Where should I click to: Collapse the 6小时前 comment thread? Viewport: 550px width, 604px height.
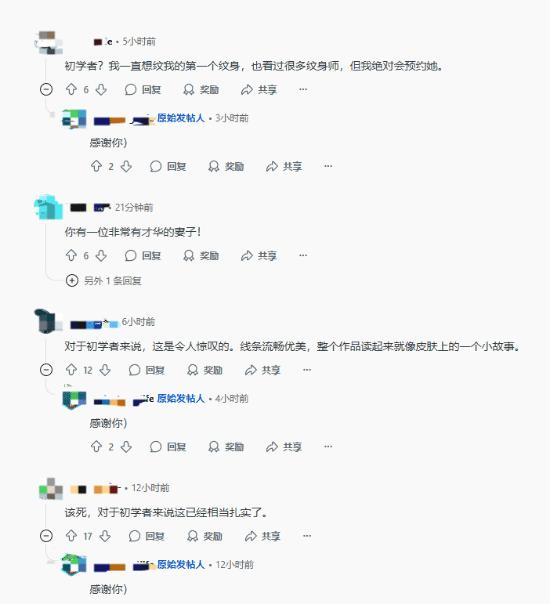(46, 370)
